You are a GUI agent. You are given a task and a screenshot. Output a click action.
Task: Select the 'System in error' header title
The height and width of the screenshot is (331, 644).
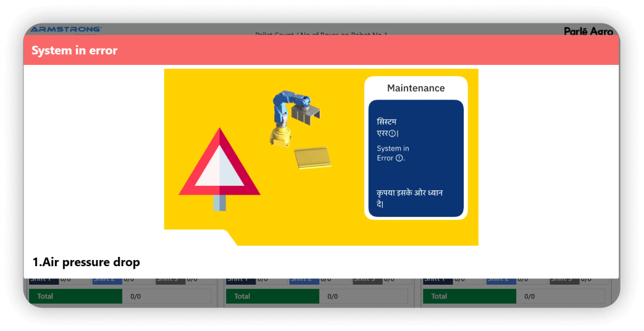pos(75,51)
